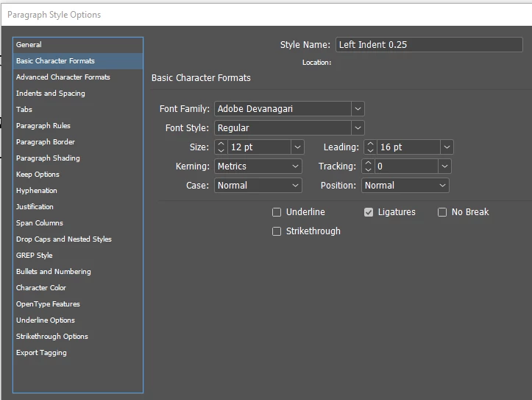This screenshot has width=532, height=400.
Task: Open the Size dropdown list
Action: pos(297,147)
